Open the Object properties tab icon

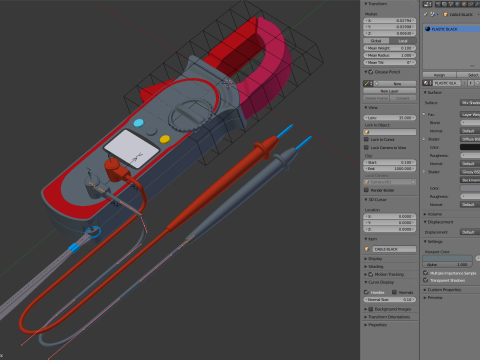click(x=464, y=4)
